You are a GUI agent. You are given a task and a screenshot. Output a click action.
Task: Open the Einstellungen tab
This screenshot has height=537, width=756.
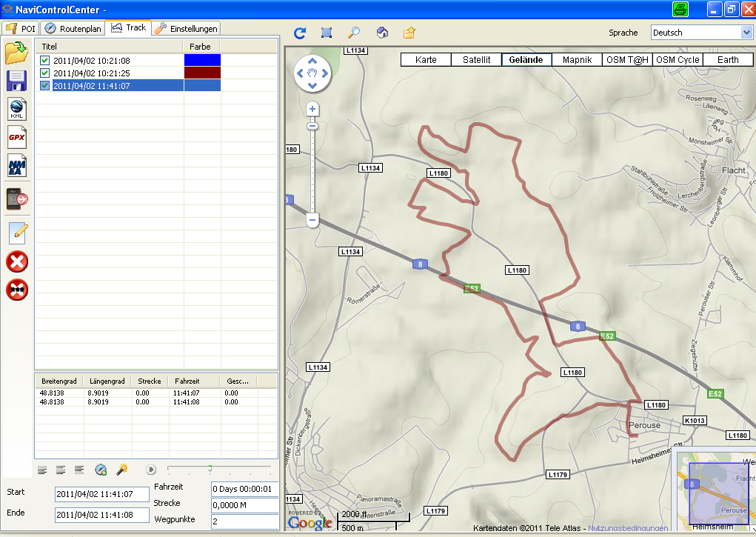[x=187, y=29]
